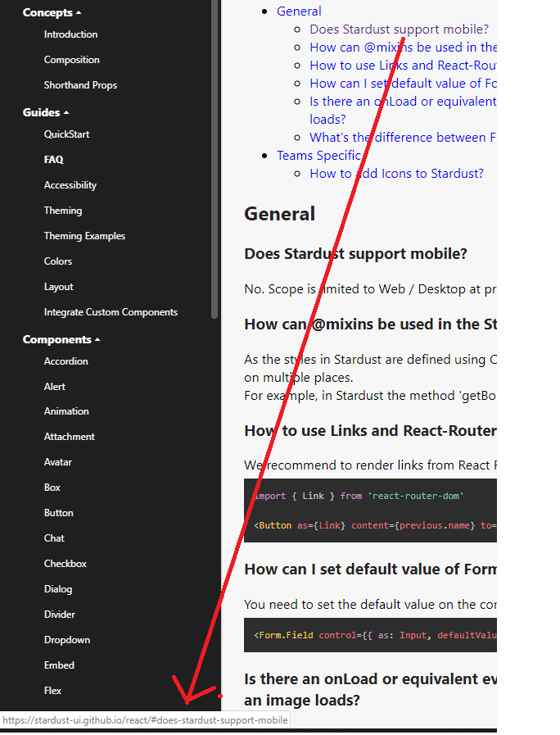Open the Theming Examples guide
Screen dimensions: 560x735
click(x=85, y=236)
